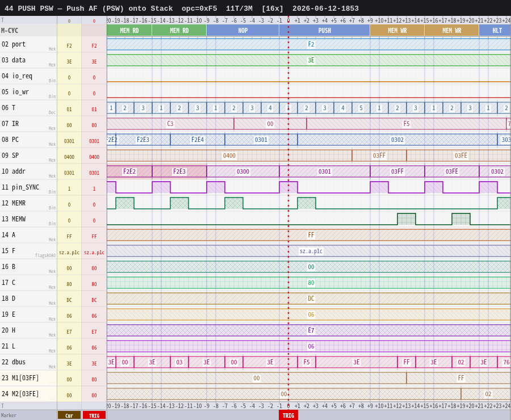
Task: Click the red TRIG button in marker row
Action: (x=94, y=415)
